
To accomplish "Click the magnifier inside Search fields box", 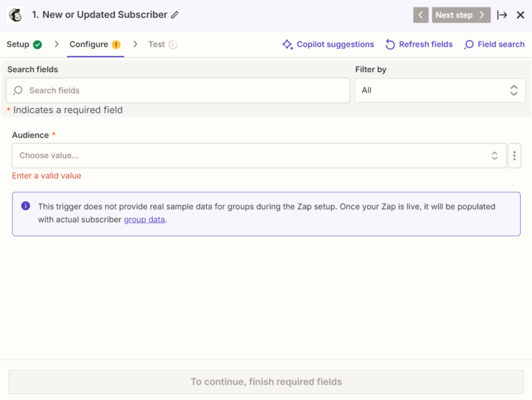I will [17, 91].
